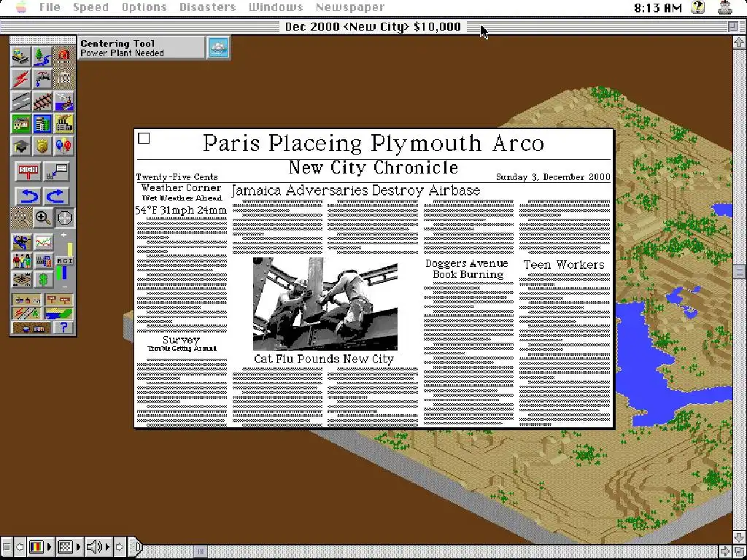Open the File menu
747x560 pixels.
50,7
